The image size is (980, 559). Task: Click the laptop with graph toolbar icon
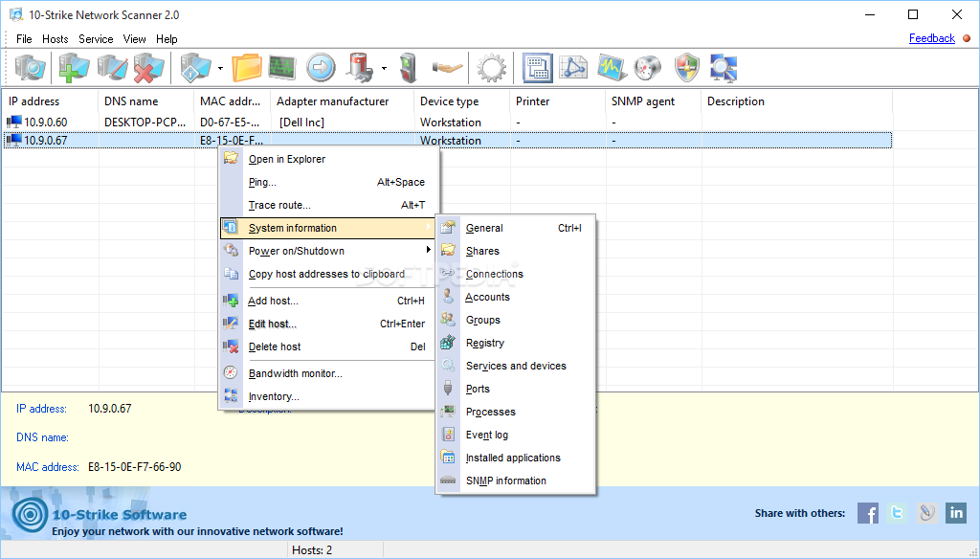612,68
